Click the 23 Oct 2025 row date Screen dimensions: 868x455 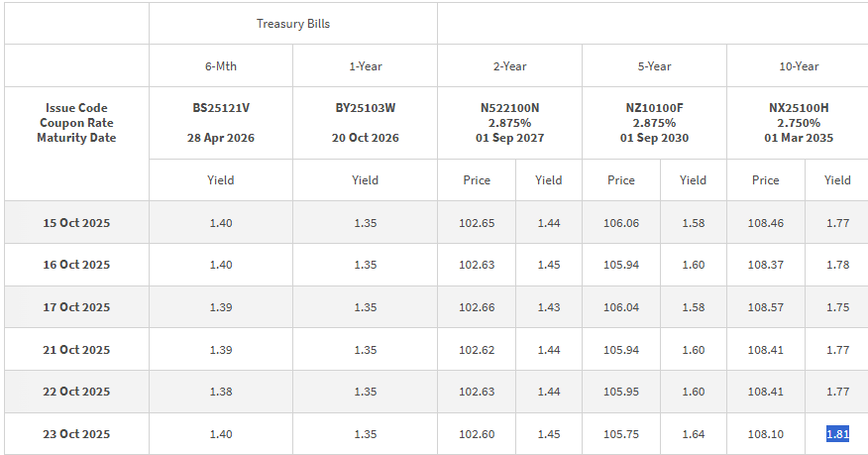[x=76, y=434]
